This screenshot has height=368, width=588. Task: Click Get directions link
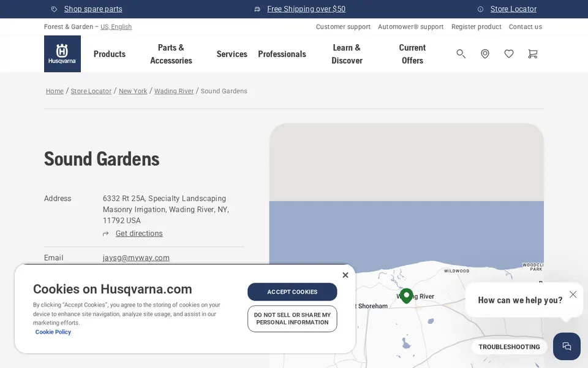pyautogui.click(x=139, y=234)
